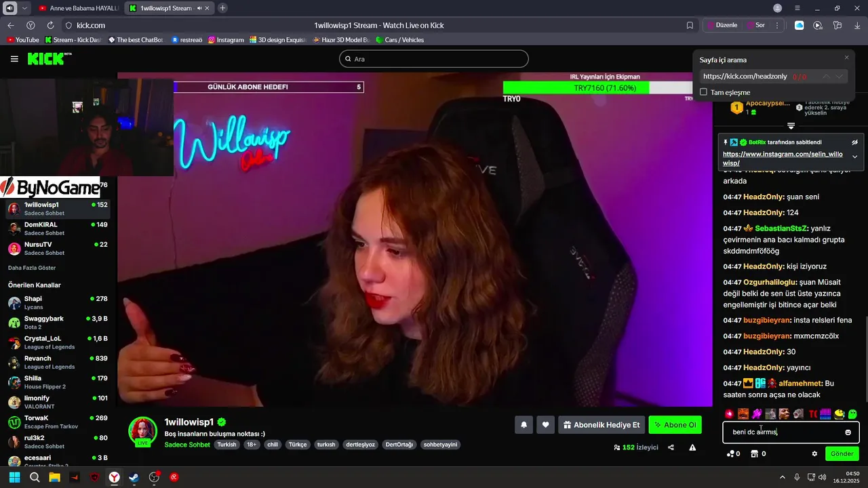Viewport: 868px width, 488px height.
Task: Toggle the Tam eşleşme checkbox
Action: click(703, 92)
